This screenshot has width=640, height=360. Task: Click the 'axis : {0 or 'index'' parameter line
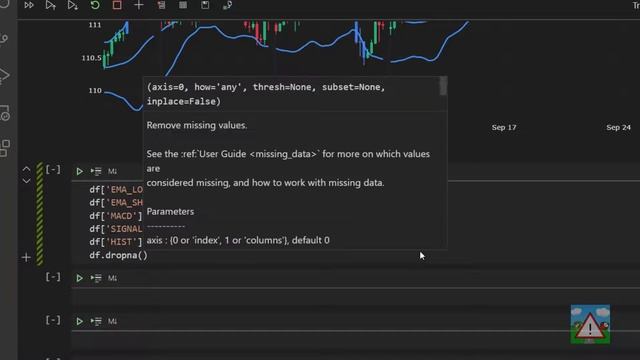coord(238,240)
